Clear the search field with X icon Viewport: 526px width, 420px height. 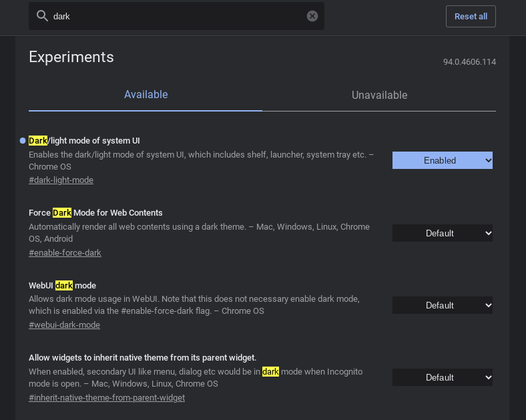[x=312, y=16]
